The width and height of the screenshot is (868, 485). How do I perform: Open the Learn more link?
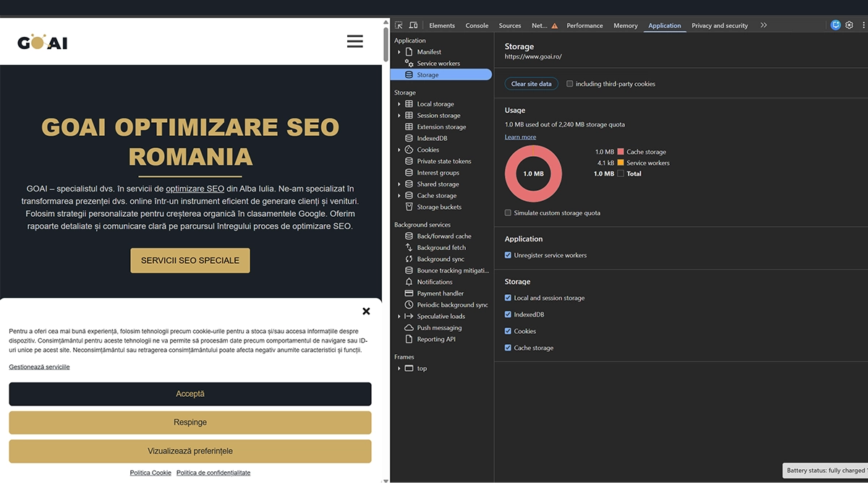pyautogui.click(x=521, y=137)
